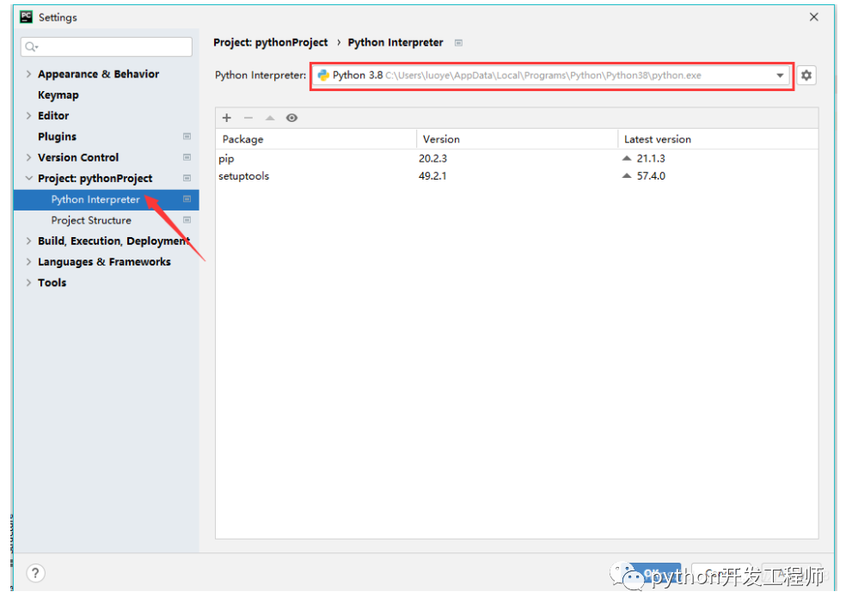The width and height of the screenshot is (852, 616).
Task: Open the interpreter gear settings menu
Action: (x=806, y=76)
